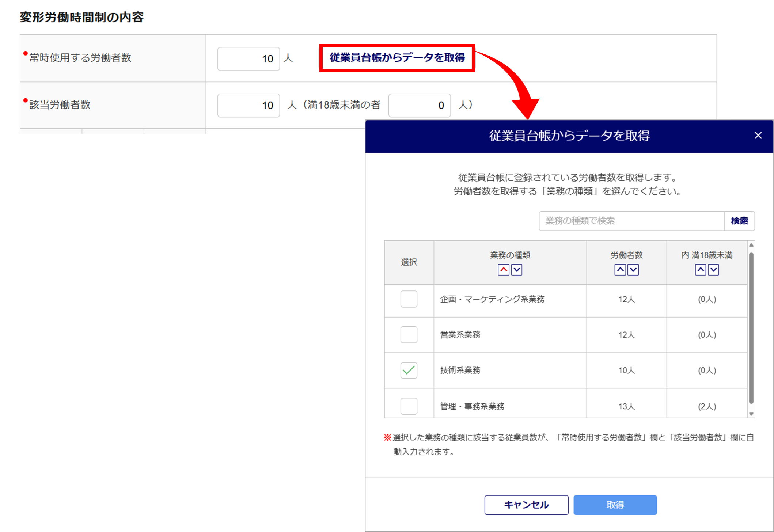The image size is (774, 532).
Task: Click the 満18歳未満の者 number field
Action: 420,105
